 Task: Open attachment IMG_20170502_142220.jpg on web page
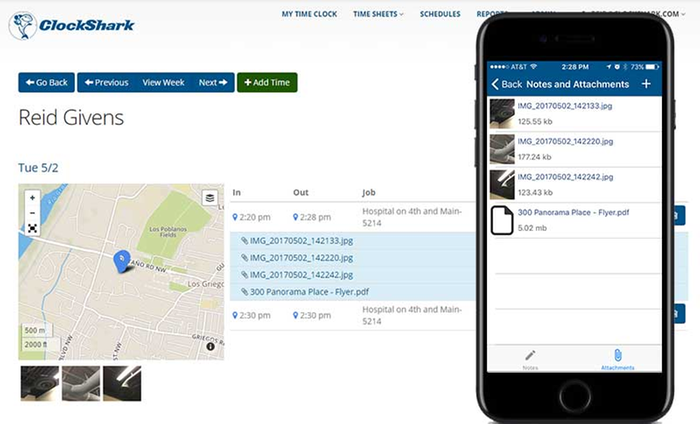tap(301, 258)
